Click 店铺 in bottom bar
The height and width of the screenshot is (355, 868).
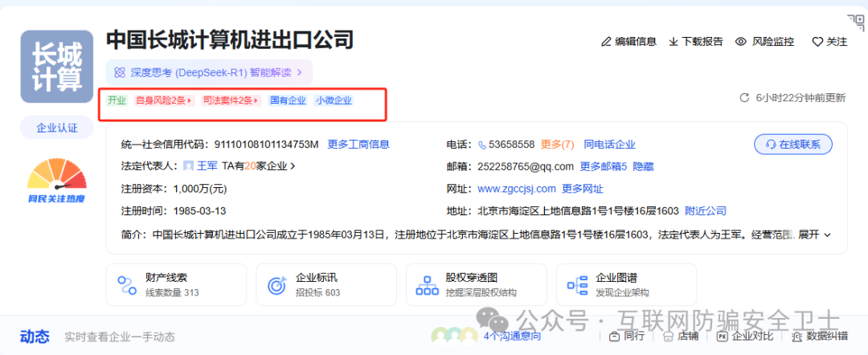(687, 337)
